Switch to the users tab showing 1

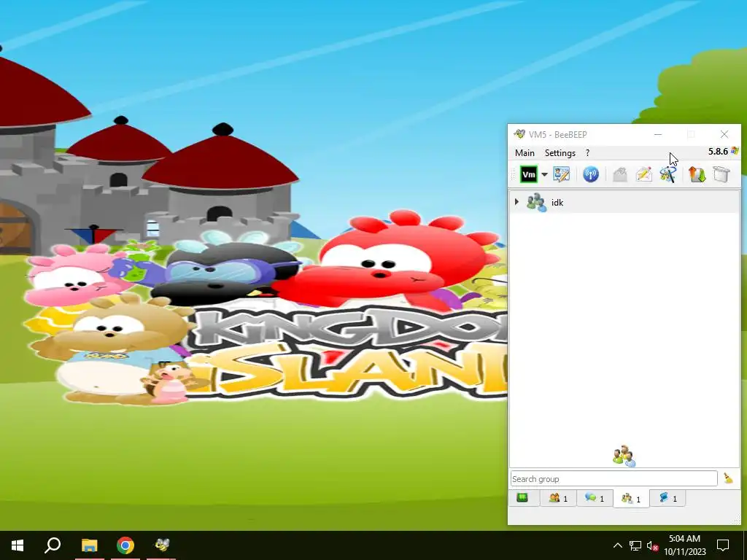tap(558, 498)
